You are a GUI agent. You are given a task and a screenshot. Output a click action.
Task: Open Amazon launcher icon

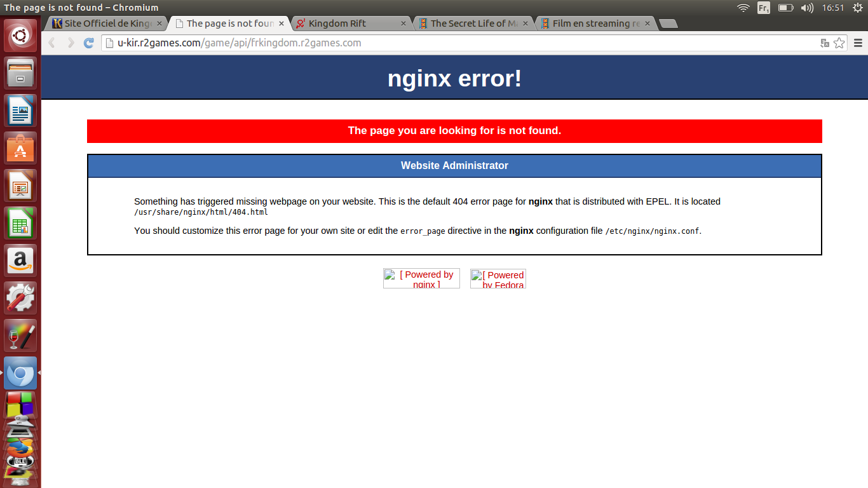click(21, 261)
